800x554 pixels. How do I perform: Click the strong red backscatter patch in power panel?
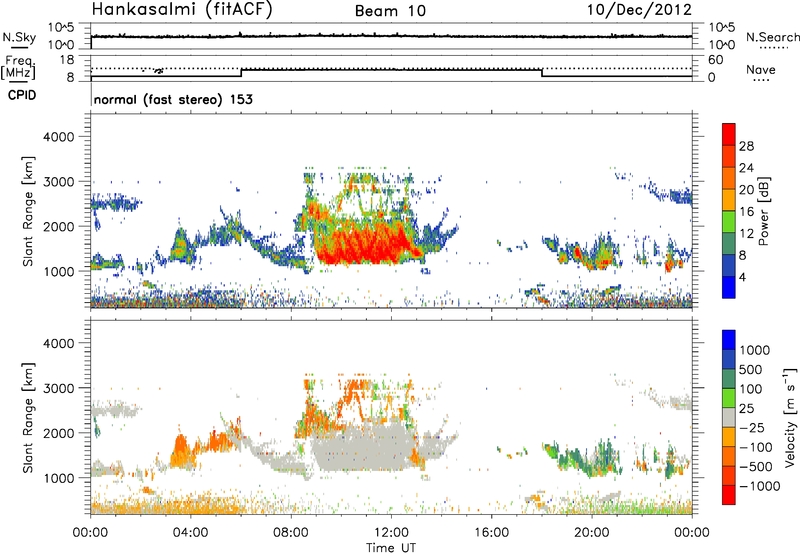[x=365, y=245]
